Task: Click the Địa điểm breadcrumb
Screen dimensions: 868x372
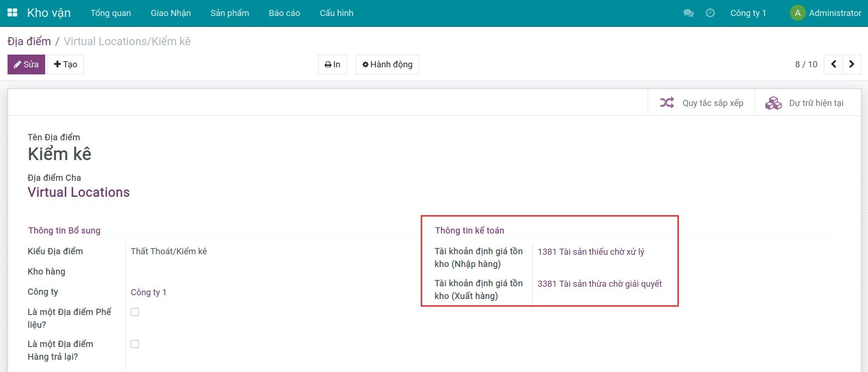Action: coord(29,41)
